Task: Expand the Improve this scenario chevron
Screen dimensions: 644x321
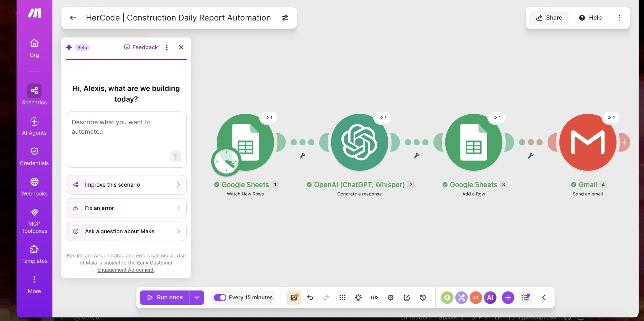Action: point(178,185)
